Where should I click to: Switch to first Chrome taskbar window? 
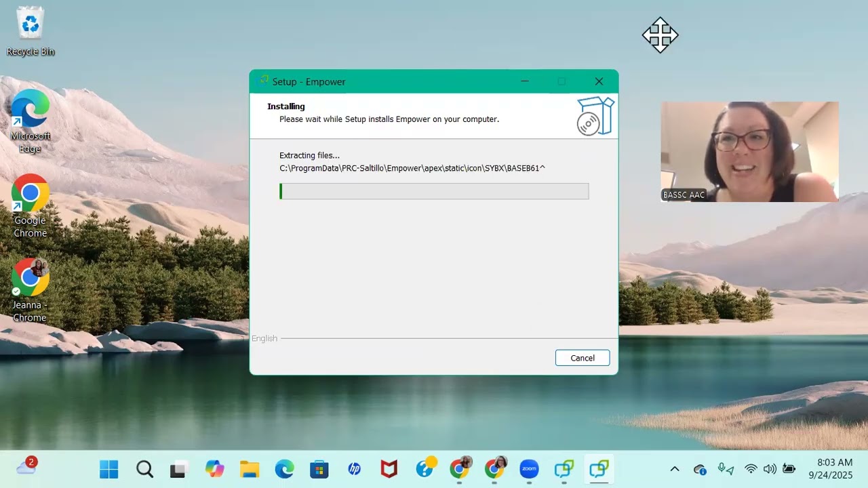click(460, 468)
